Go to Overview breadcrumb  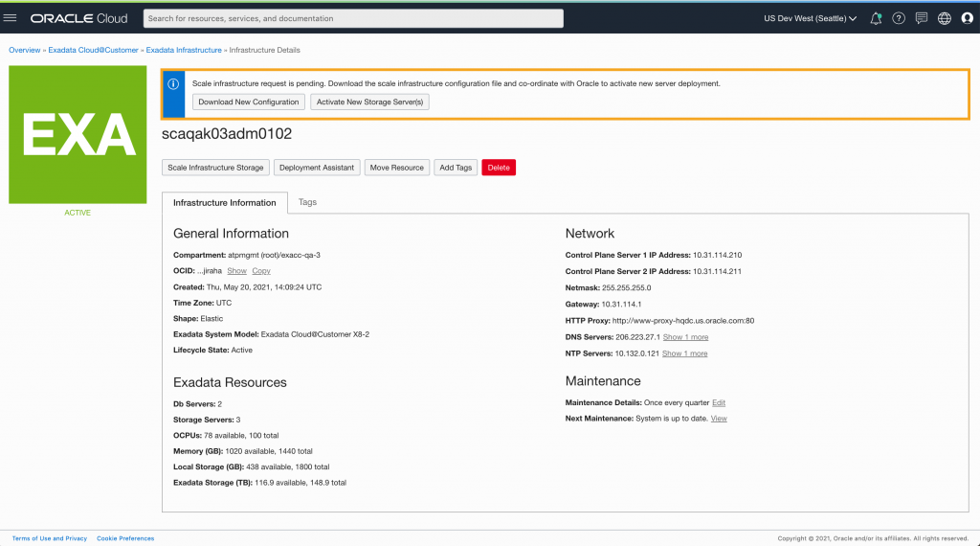[24, 50]
